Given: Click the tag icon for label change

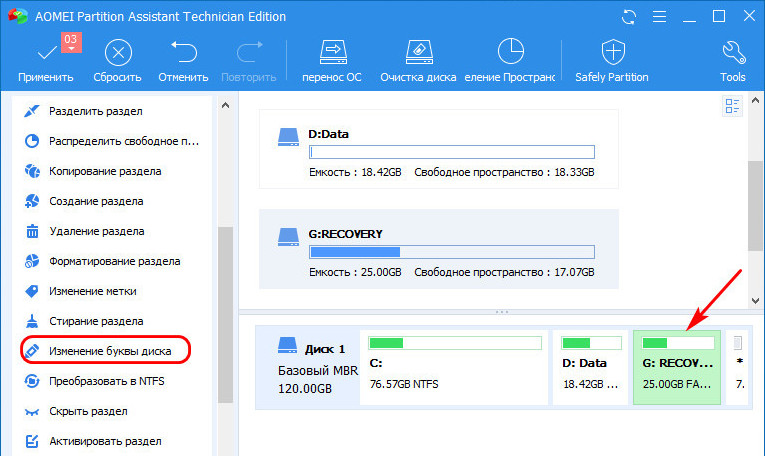Looking at the screenshot, I should point(32,291).
